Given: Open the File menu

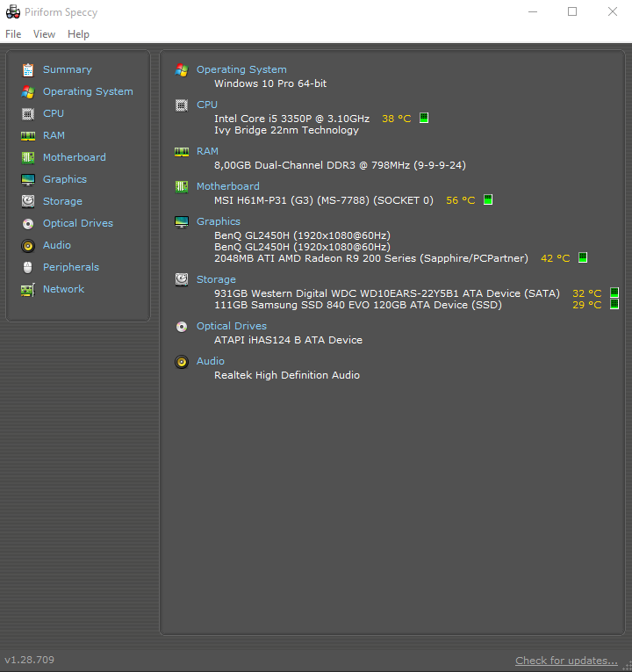Looking at the screenshot, I should [x=13, y=34].
